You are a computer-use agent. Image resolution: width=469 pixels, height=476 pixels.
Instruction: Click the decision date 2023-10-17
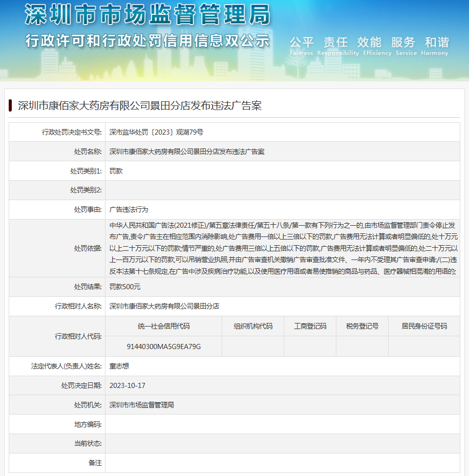(127, 385)
